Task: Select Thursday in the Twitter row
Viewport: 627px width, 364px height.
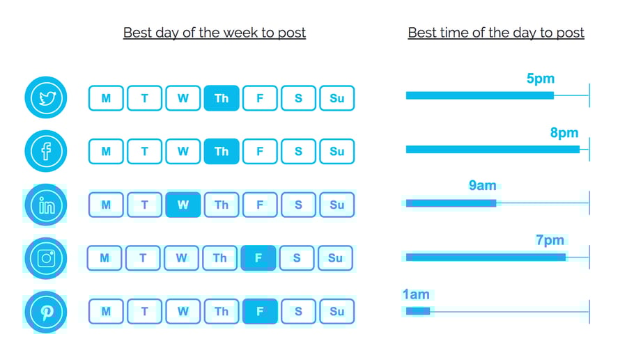Action: coord(222,99)
